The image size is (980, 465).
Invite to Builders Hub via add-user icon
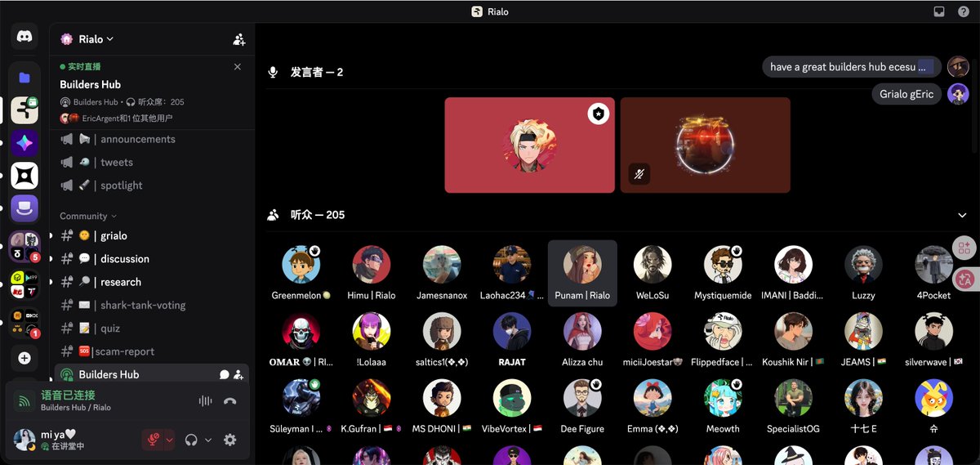pos(238,374)
